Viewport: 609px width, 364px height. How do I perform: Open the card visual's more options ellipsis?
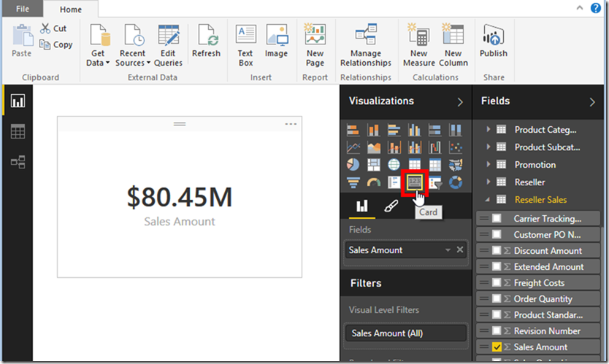(x=291, y=124)
